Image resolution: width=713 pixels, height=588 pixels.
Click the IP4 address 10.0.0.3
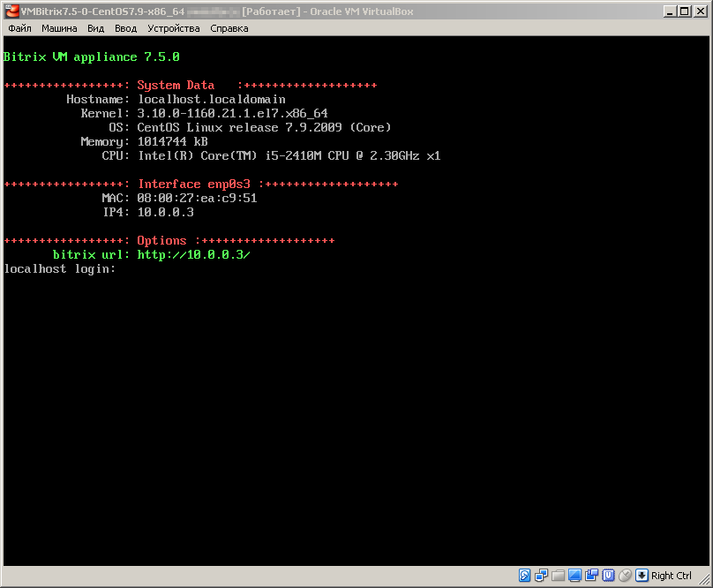[166, 212]
